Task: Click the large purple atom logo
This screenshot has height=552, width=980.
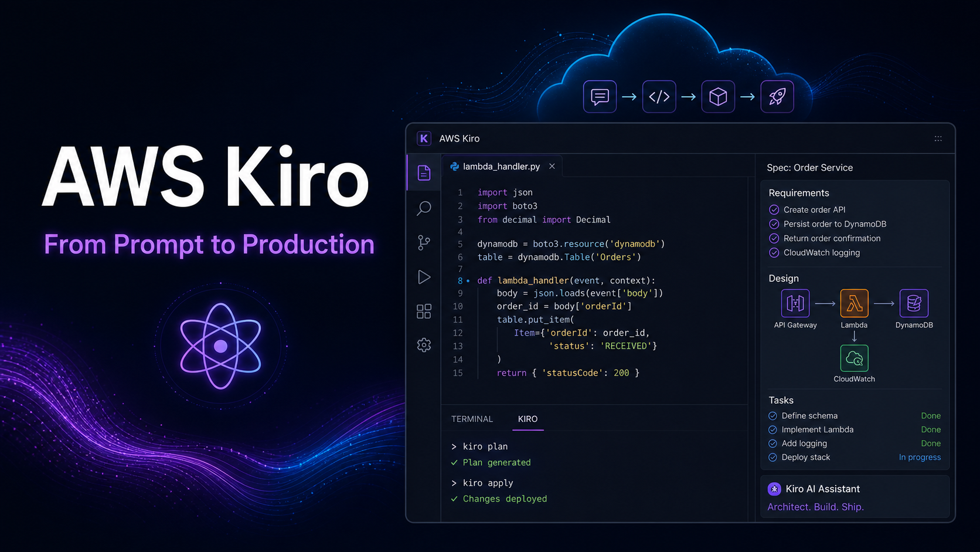Action: pos(220,346)
